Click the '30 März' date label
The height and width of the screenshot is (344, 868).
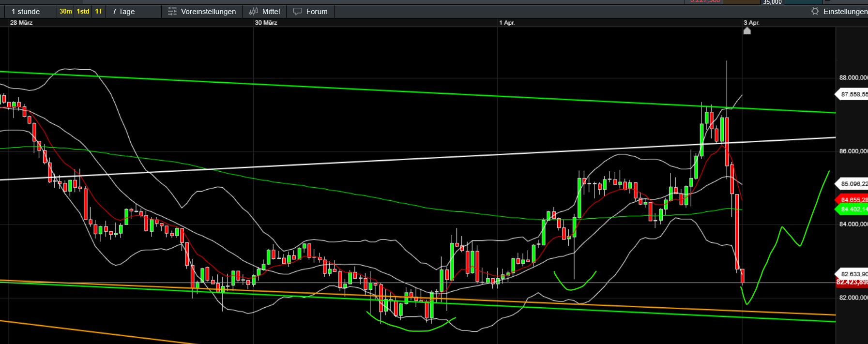[x=266, y=23]
